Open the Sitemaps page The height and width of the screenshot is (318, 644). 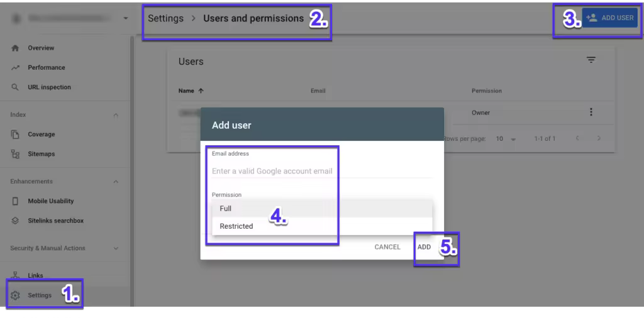pyautogui.click(x=41, y=154)
